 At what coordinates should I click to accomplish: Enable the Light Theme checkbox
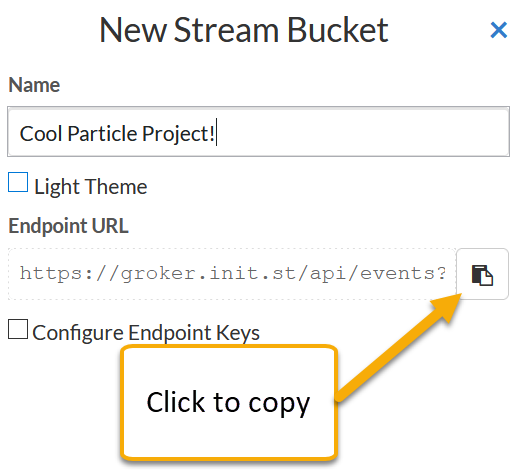[x=18, y=182]
